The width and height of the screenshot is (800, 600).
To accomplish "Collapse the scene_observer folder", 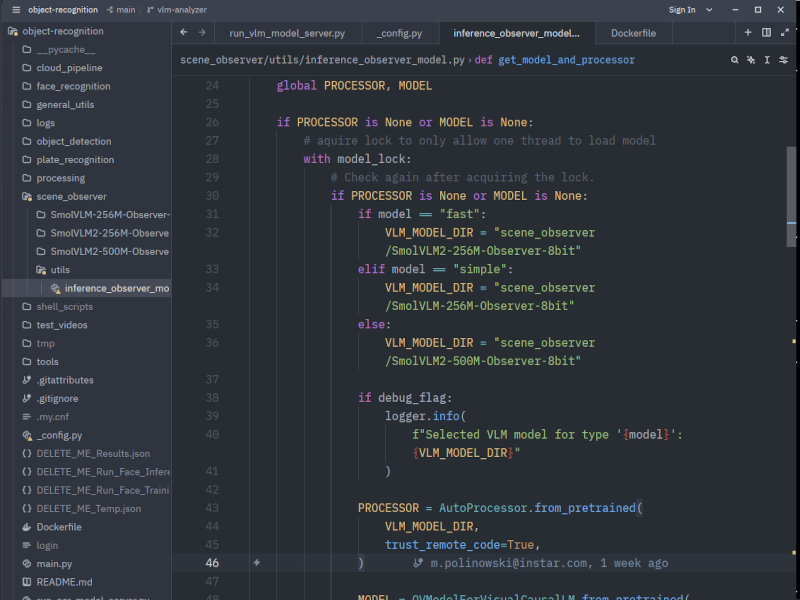I will coord(86,196).
